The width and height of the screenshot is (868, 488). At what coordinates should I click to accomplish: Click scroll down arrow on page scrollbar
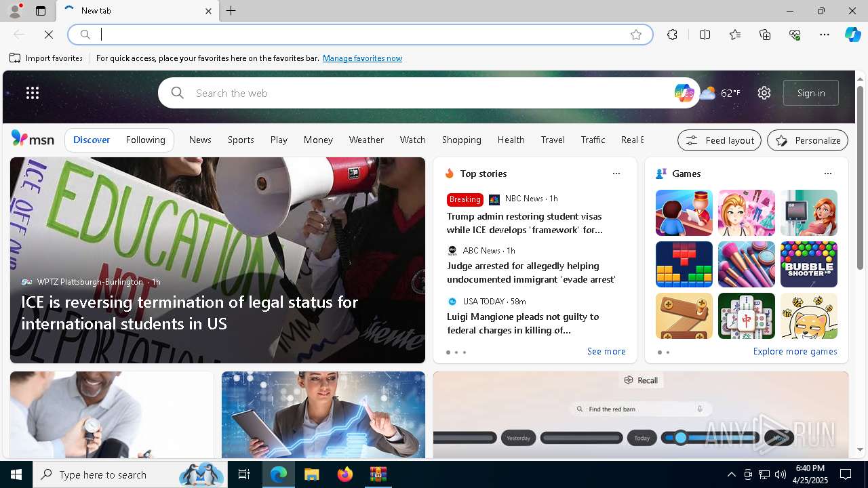861,449
